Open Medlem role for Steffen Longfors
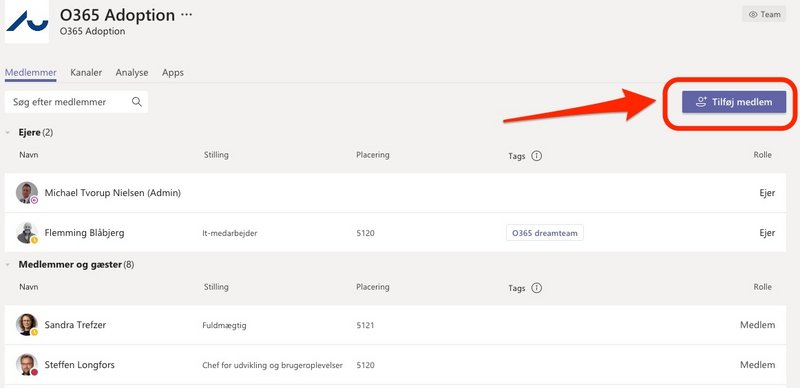Image resolution: width=800 pixels, height=388 pixels. (758, 365)
